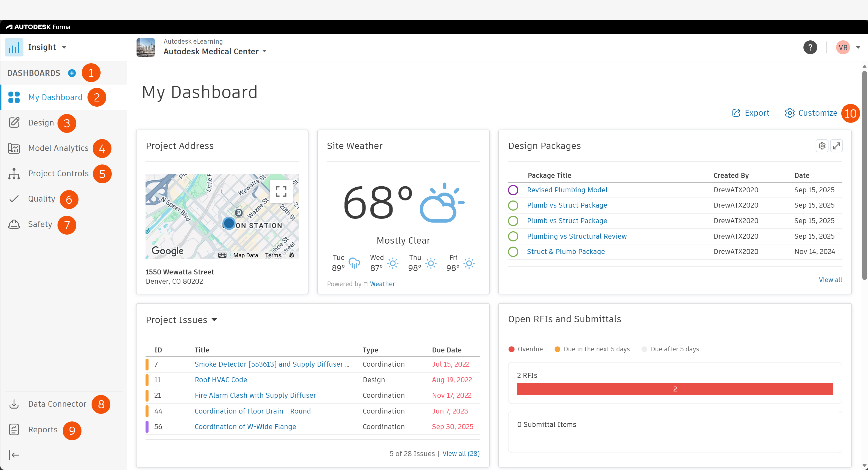This screenshot has height=470, width=868.
Task: Click the VR user avatar
Action: 843,47
